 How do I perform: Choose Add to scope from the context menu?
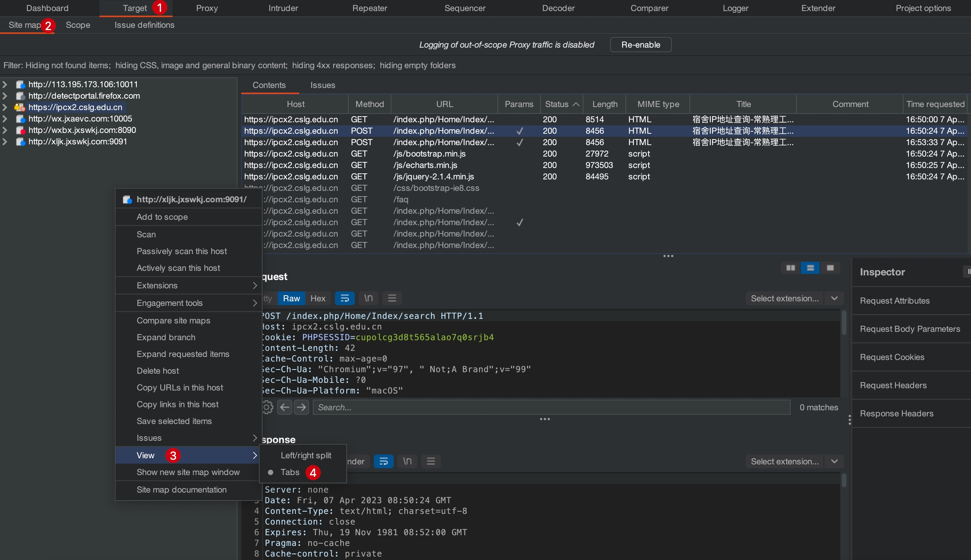pyautogui.click(x=162, y=217)
